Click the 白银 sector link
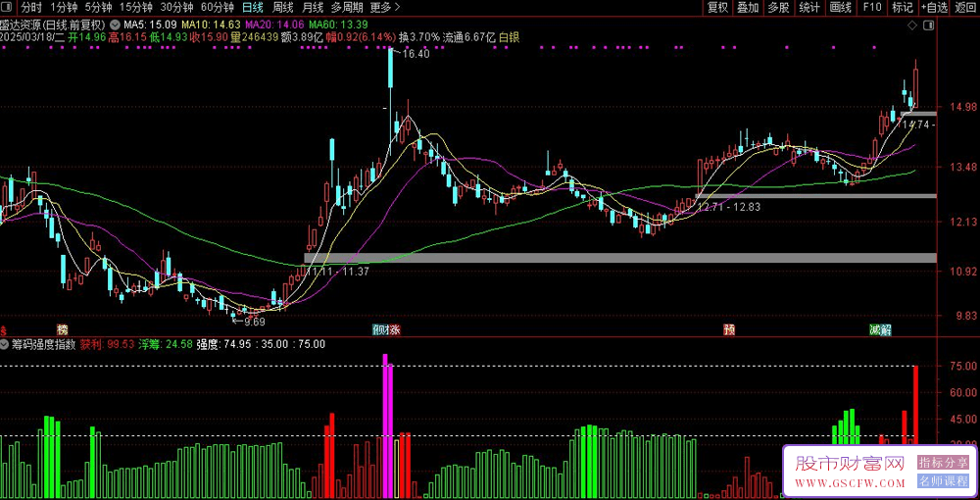This screenshot has width=980, height=500. point(509,37)
